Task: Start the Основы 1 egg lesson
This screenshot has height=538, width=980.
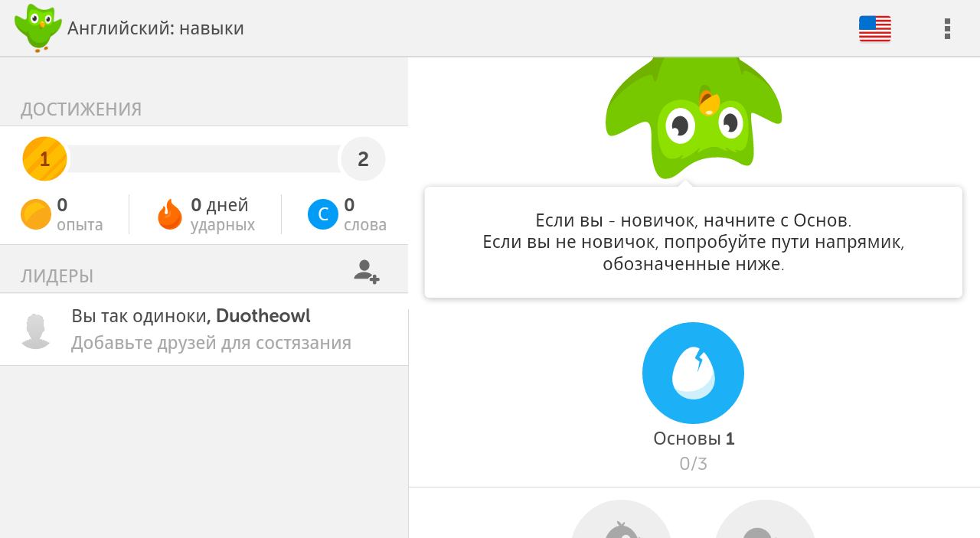Action: [x=693, y=373]
